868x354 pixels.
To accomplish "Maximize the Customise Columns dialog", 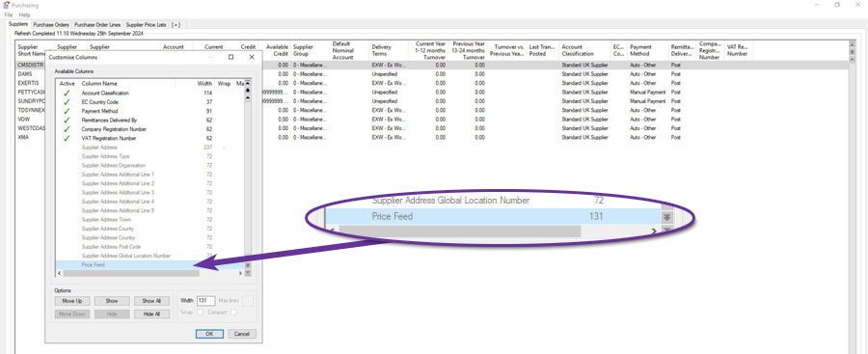I will click(231, 57).
